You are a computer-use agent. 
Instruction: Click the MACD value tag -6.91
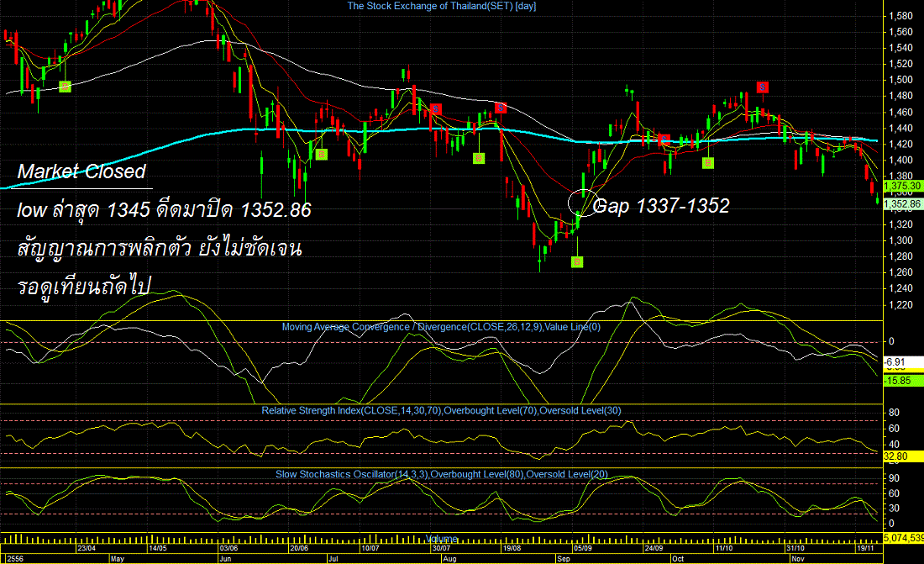click(903, 361)
